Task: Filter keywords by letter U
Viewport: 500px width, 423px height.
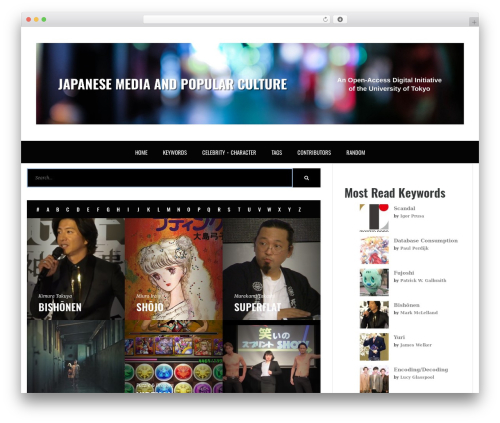Action: pos(249,210)
